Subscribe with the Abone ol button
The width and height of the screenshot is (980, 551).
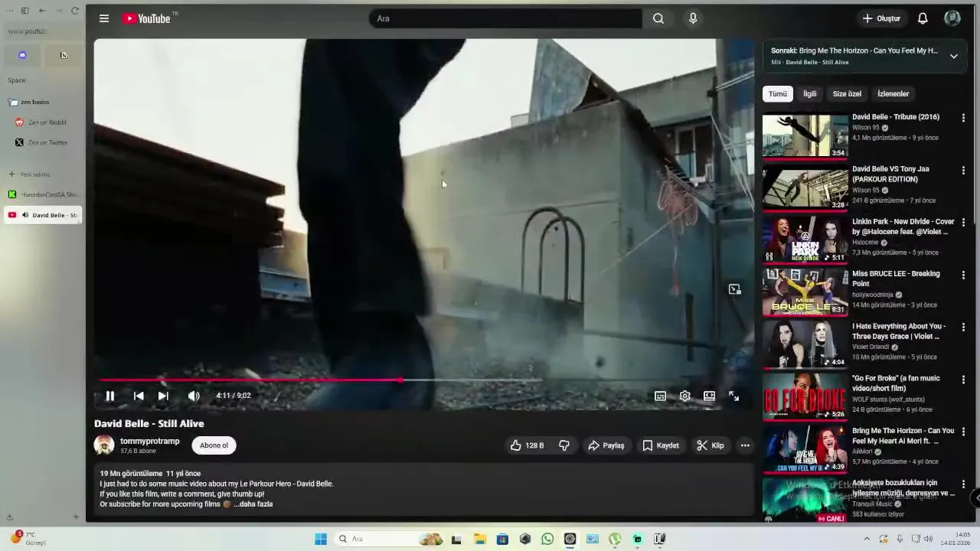214,445
